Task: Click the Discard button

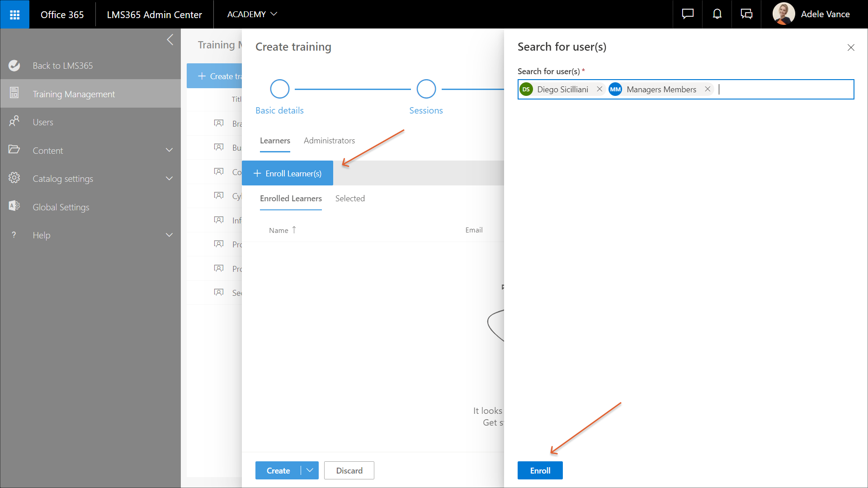Action: click(349, 470)
